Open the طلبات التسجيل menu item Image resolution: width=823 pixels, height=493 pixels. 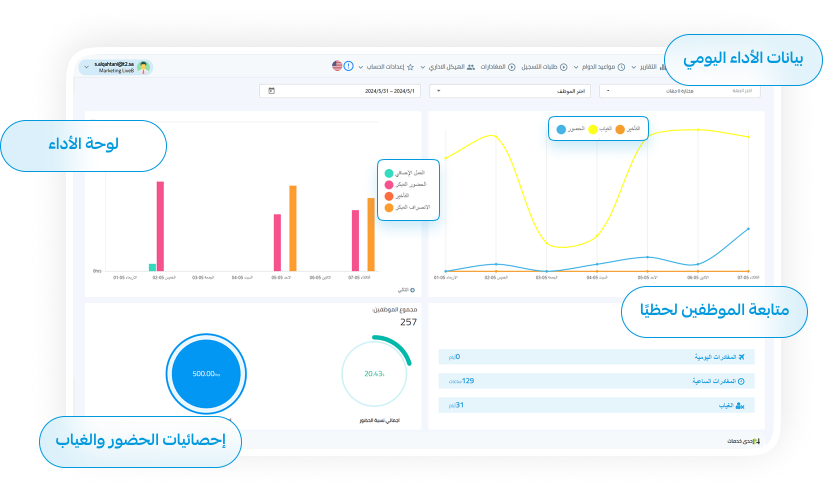[543, 66]
